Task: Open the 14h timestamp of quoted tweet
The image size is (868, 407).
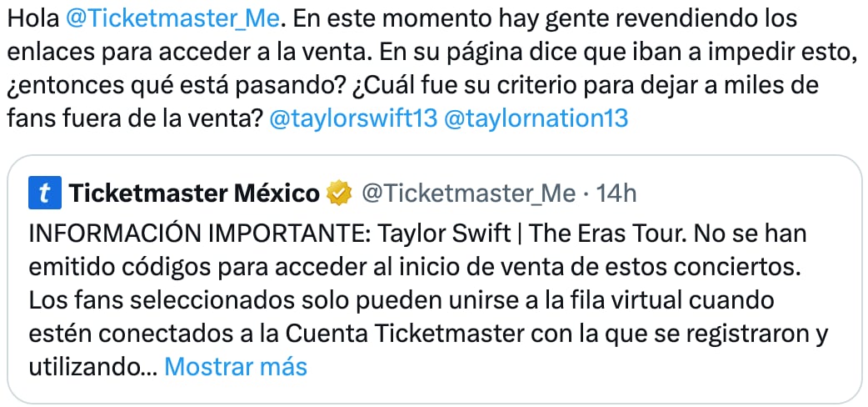Action: [x=617, y=194]
